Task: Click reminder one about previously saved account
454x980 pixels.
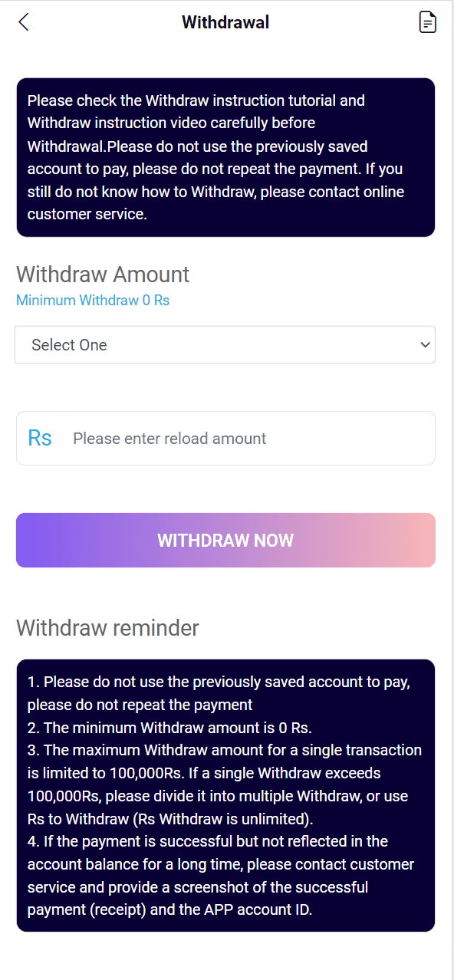Action: coord(219,692)
